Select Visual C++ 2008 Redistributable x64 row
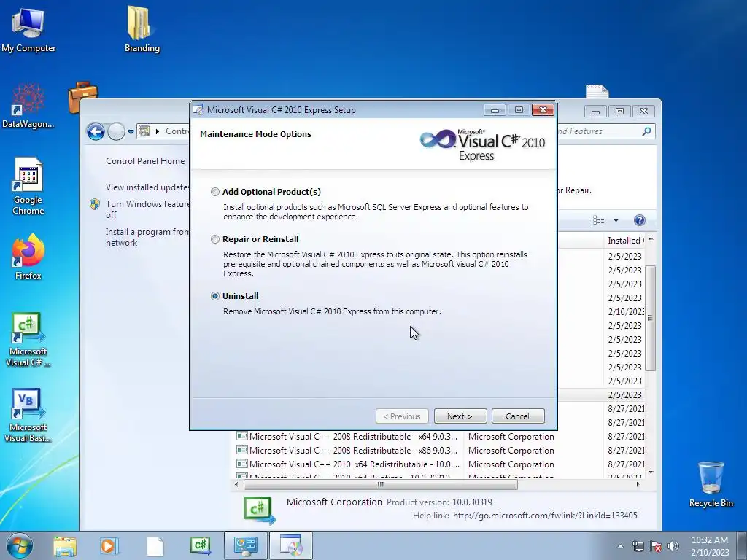The image size is (747, 560). pyautogui.click(x=441, y=437)
